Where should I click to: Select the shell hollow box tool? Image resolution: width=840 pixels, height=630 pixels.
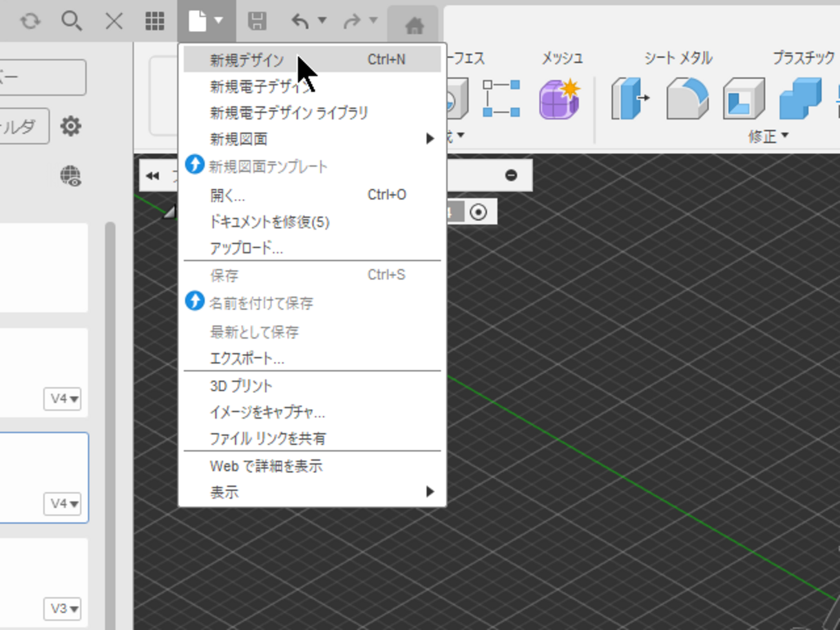[744, 99]
